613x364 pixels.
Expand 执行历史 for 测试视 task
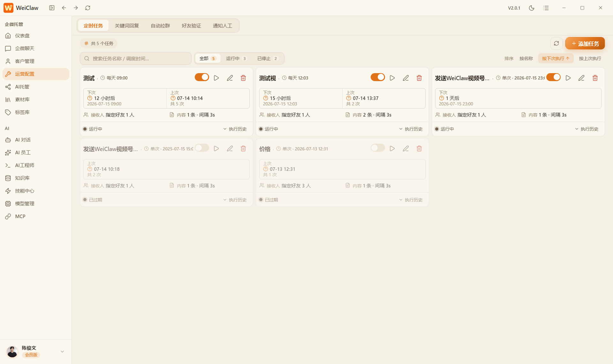411,129
